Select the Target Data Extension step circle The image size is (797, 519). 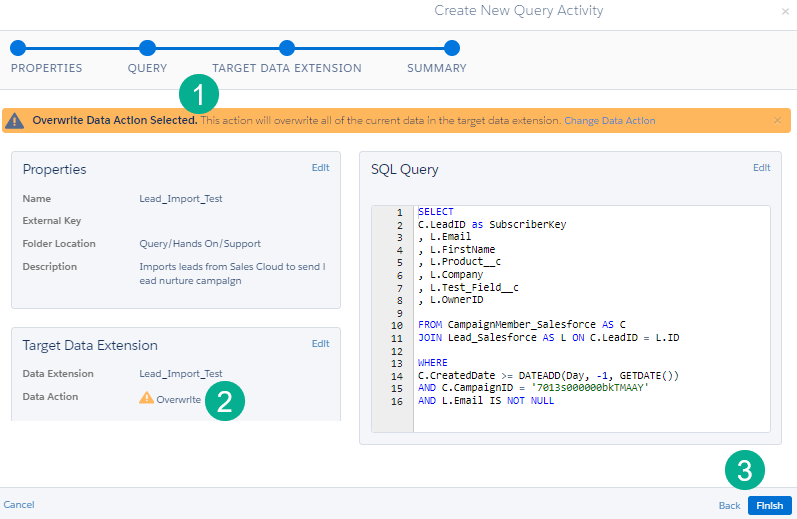click(x=287, y=47)
